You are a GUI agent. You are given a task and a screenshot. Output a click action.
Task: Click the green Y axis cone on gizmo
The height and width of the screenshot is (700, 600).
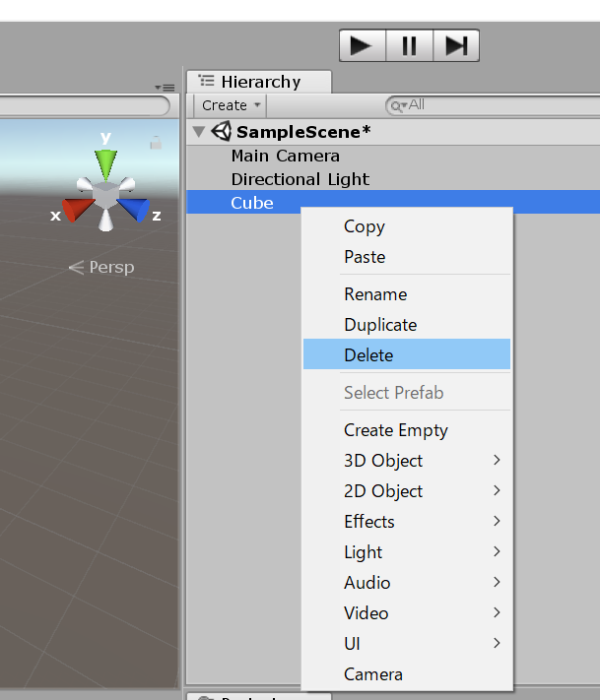click(x=104, y=162)
